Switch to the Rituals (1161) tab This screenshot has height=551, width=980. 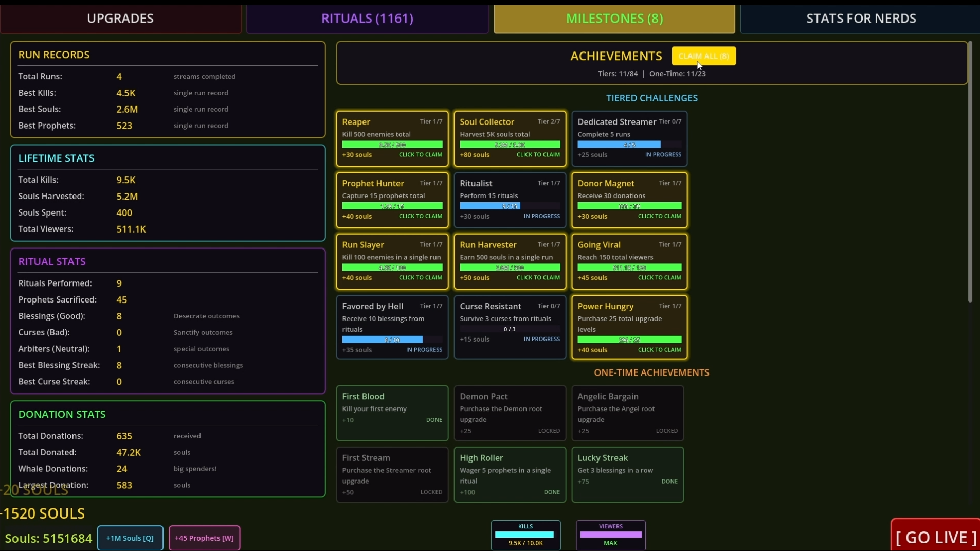coord(367,19)
